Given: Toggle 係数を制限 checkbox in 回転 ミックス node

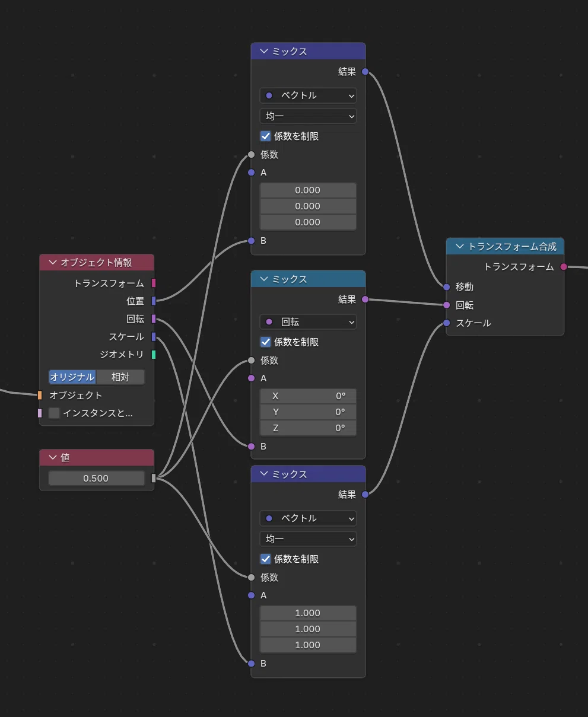Looking at the screenshot, I should 266,342.
